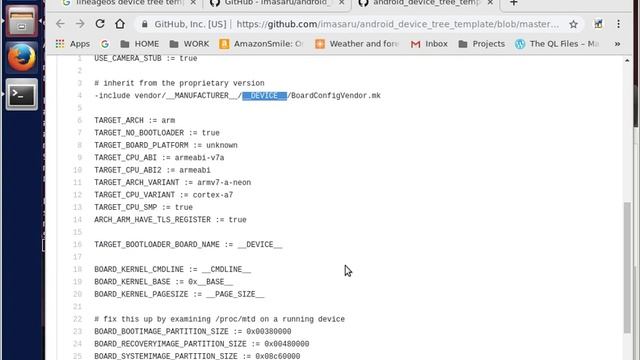
Task: Click the BOARD_BOOTIMAGE_PARTITION_SIZE line
Action: pyautogui.click(x=193, y=331)
